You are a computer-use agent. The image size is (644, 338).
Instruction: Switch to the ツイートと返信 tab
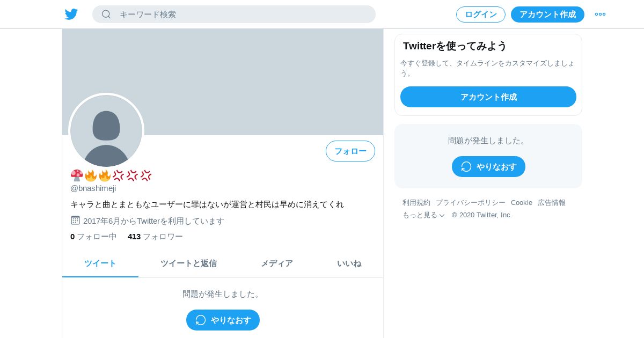(x=188, y=263)
